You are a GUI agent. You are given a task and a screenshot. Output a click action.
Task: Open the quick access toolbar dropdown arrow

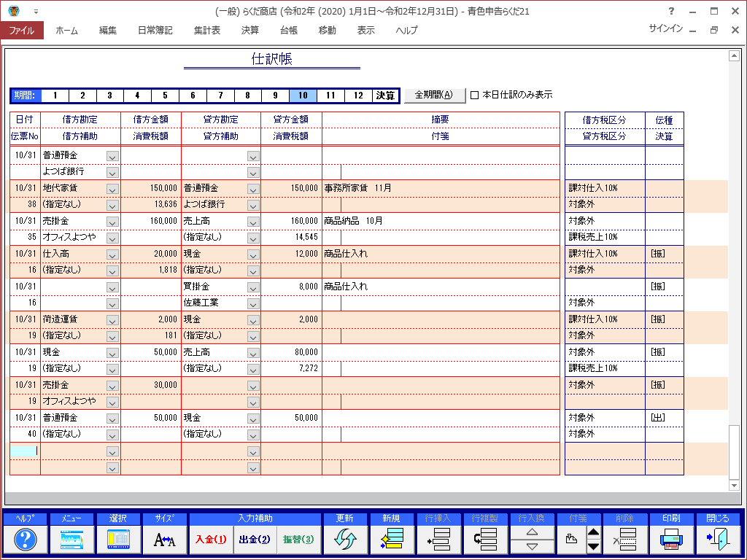coord(36,12)
